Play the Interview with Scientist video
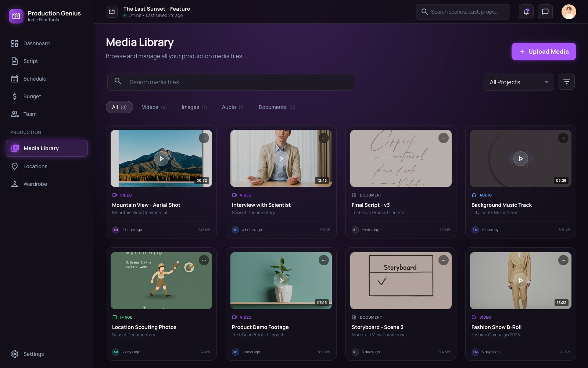Viewport: 588px width, 368px height. (281, 159)
